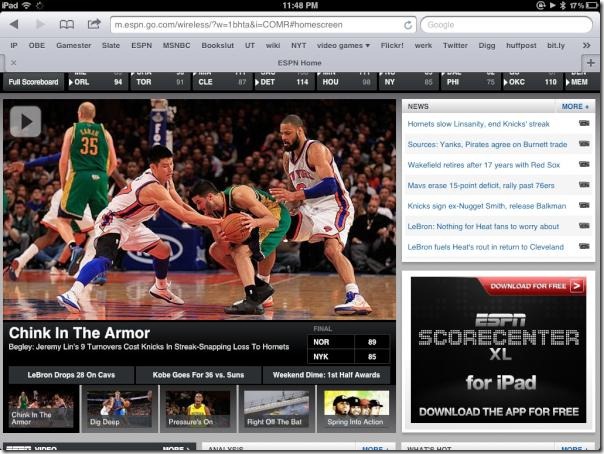Open the MSNBC bookmark
Image resolution: width=604 pixels, height=454 pixels.
176,45
